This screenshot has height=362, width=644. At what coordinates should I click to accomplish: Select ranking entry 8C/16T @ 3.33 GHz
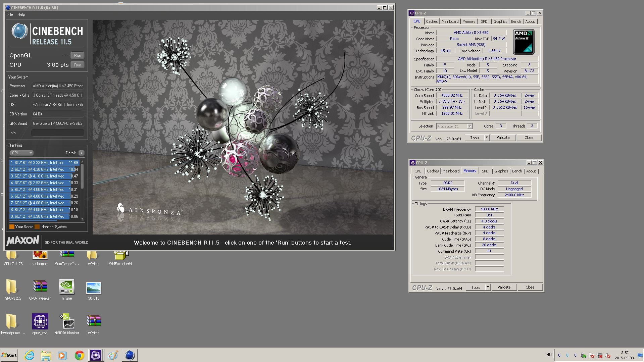(44, 163)
